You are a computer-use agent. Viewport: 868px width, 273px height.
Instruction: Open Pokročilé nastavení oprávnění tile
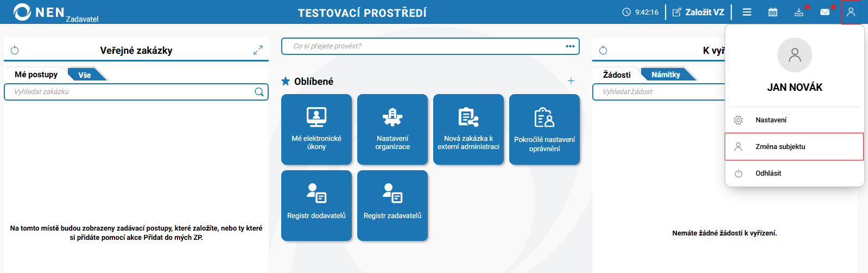[544, 129]
